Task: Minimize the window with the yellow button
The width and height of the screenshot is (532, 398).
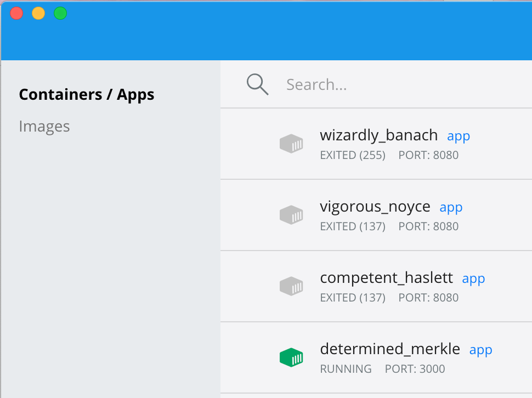Action: pos(38,13)
